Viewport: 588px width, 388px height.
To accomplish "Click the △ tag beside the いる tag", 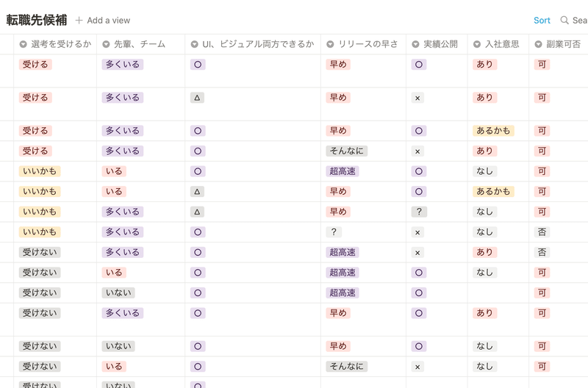I will [x=197, y=192].
